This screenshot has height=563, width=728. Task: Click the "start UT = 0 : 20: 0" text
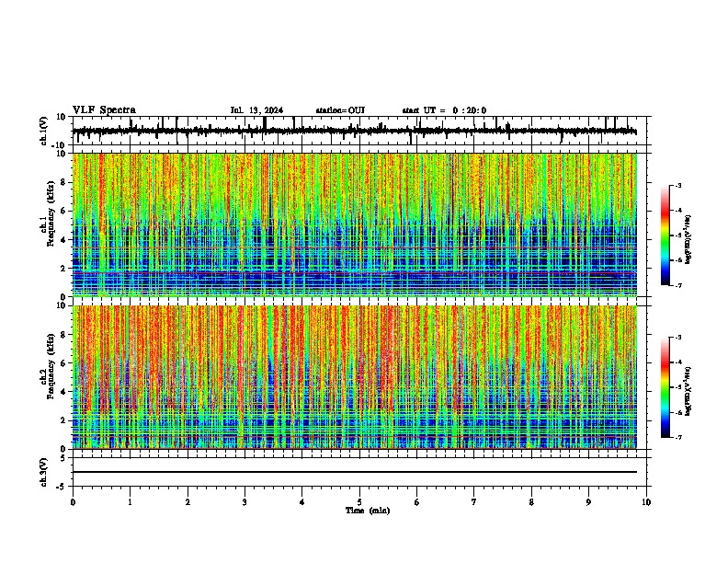[444, 110]
